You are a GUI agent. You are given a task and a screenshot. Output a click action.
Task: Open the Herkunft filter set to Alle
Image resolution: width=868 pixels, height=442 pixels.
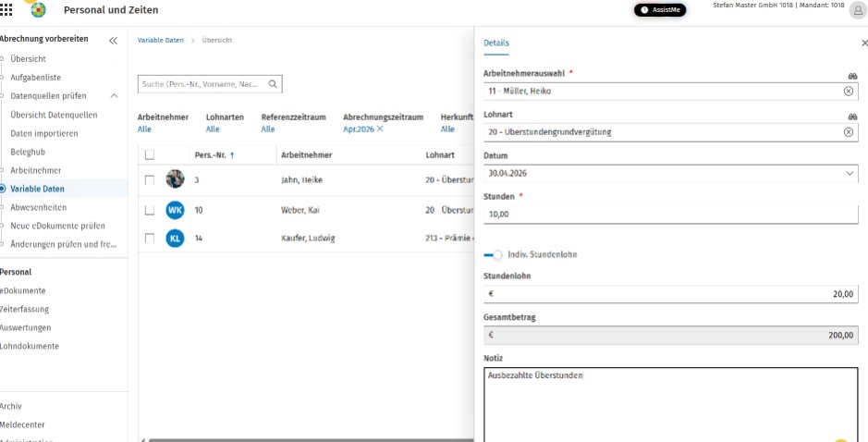[447, 129]
